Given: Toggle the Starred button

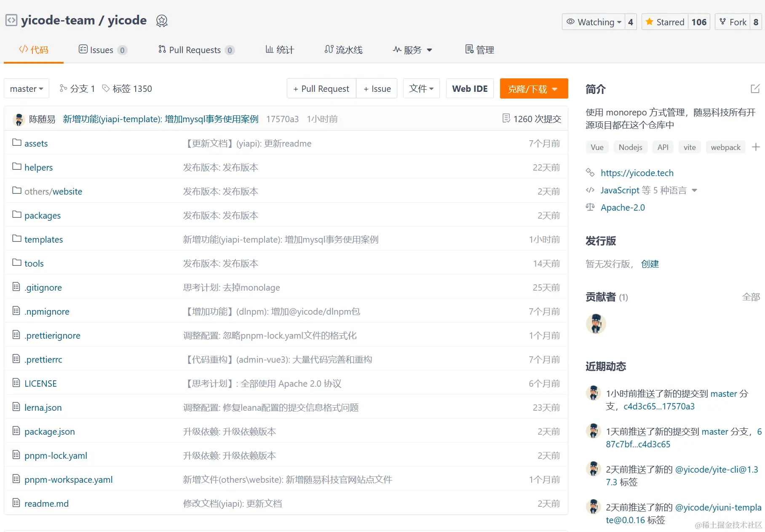Looking at the screenshot, I should [665, 22].
